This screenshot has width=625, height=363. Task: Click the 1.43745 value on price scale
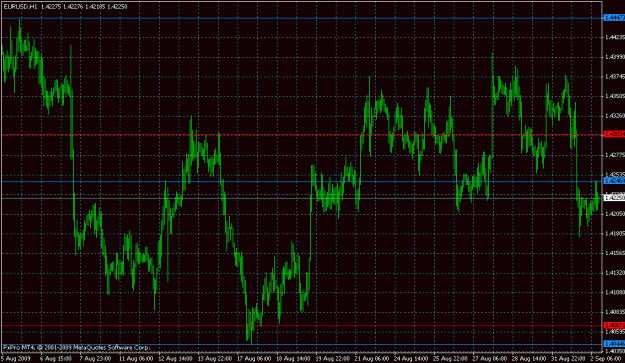point(615,77)
